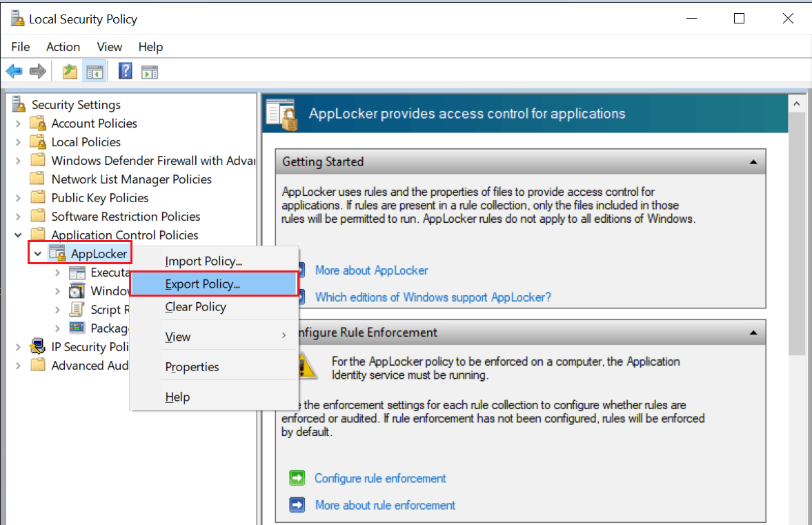This screenshot has width=812, height=525.
Task: Open the More about rule enforcement link
Action: point(385,505)
